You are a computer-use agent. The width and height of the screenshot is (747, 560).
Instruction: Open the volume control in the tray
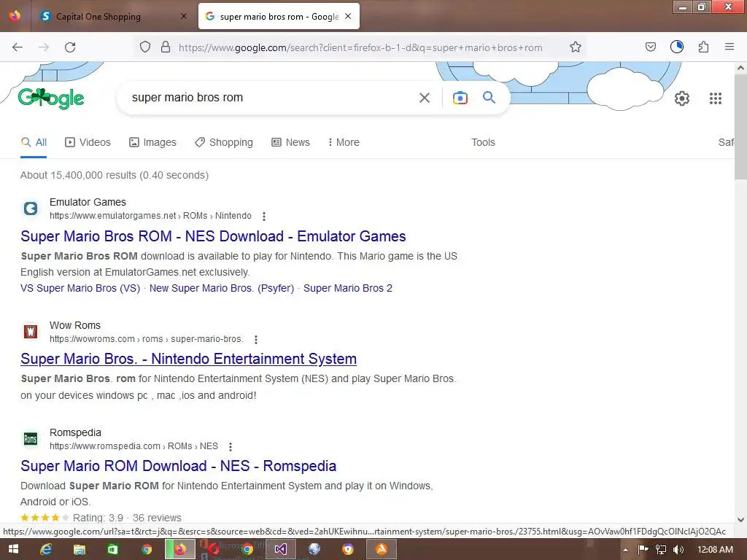(x=678, y=550)
